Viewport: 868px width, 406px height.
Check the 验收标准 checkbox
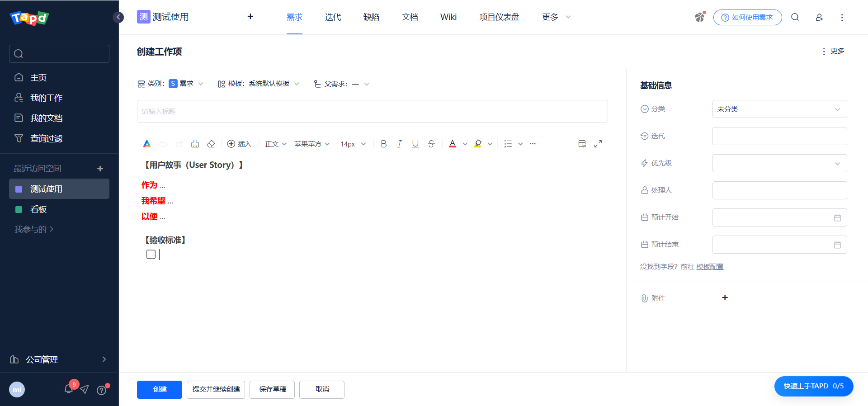151,255
